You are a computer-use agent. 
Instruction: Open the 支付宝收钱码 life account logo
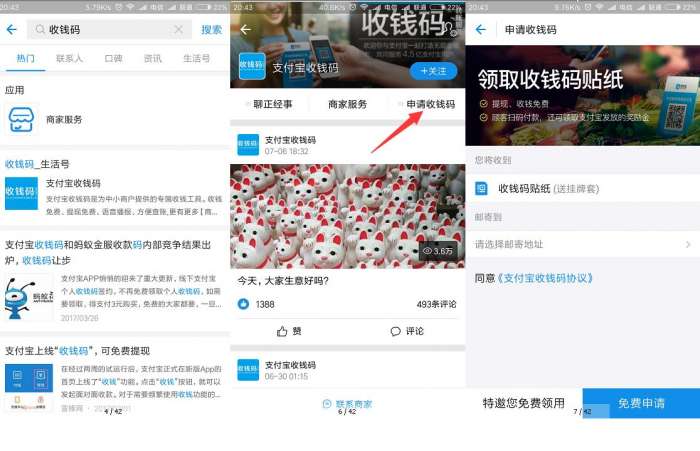point(21,193)
